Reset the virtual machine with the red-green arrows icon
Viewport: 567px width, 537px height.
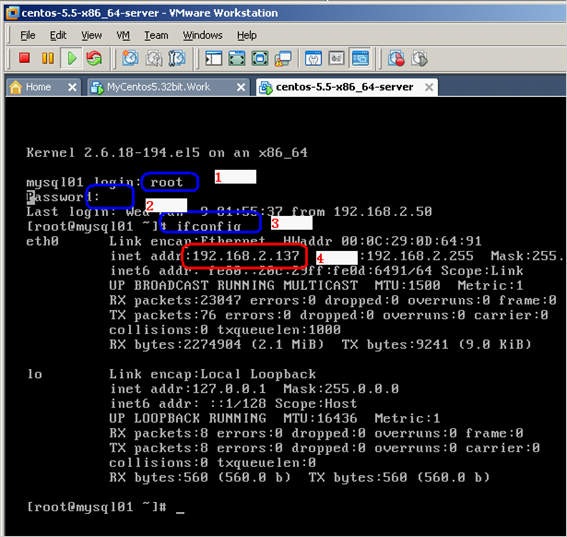[x=94, y=58]
